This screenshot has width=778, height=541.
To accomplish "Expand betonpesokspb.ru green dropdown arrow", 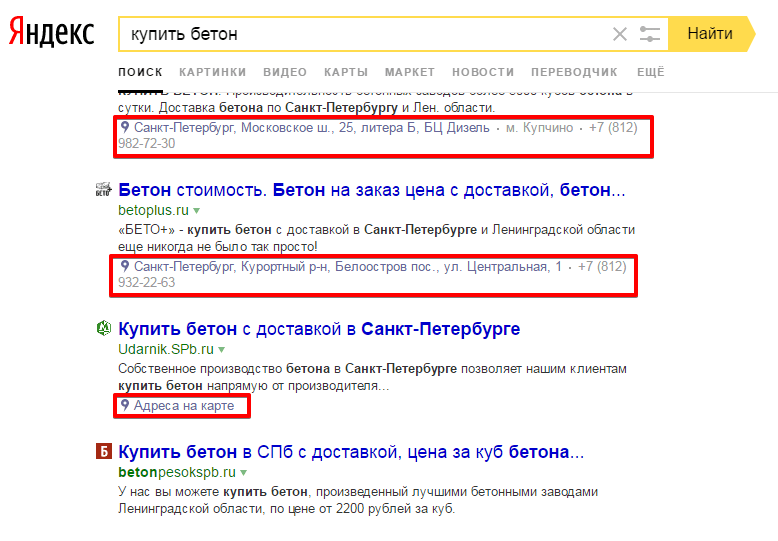I will tap(243, 473).
